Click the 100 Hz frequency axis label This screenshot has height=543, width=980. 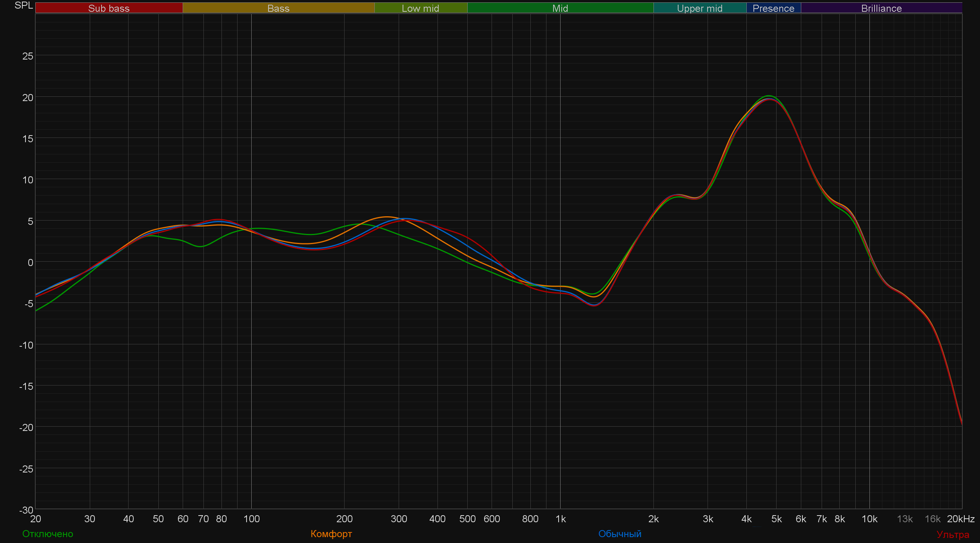coord(251,519)
